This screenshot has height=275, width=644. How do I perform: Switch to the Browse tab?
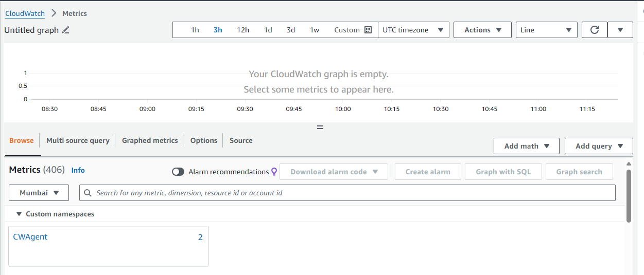pos(22,140)
